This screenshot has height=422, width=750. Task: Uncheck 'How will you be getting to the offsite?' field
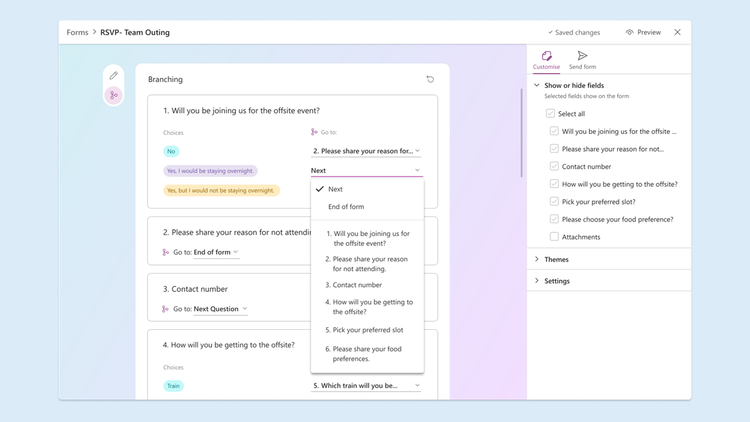coord(554,184)
